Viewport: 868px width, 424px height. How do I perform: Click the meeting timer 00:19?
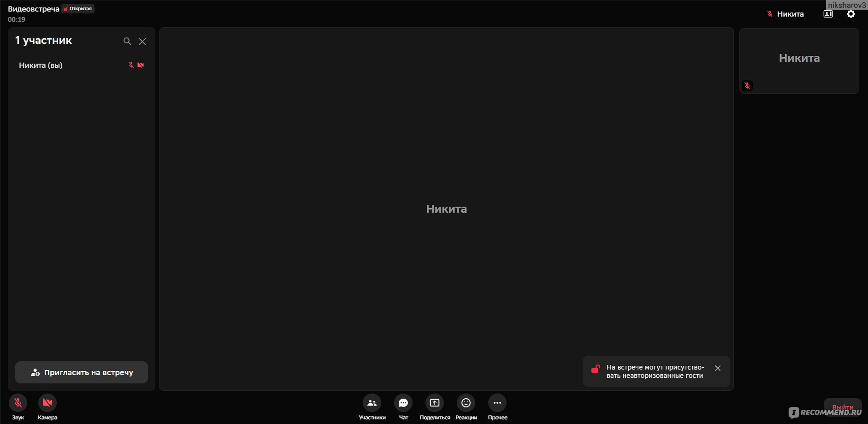(17, 19)
